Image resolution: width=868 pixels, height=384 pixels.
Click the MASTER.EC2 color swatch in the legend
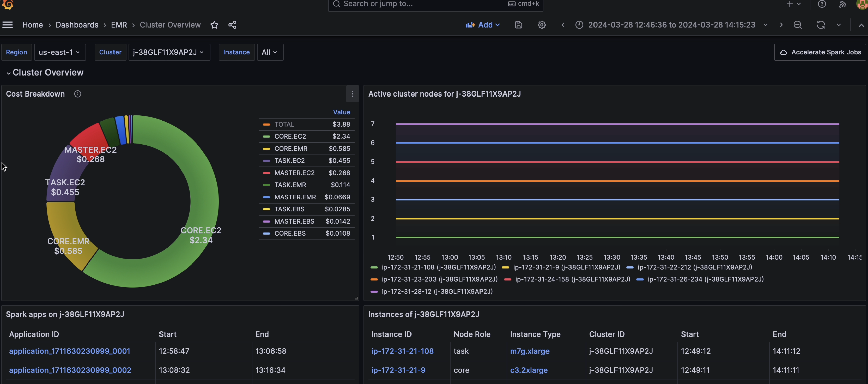coord(266,173)
